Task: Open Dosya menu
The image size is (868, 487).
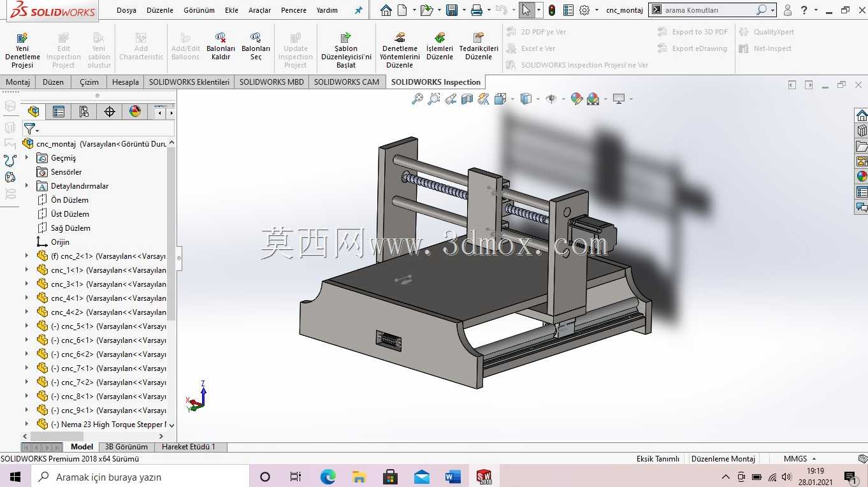Action: click(x=126, y=10)
